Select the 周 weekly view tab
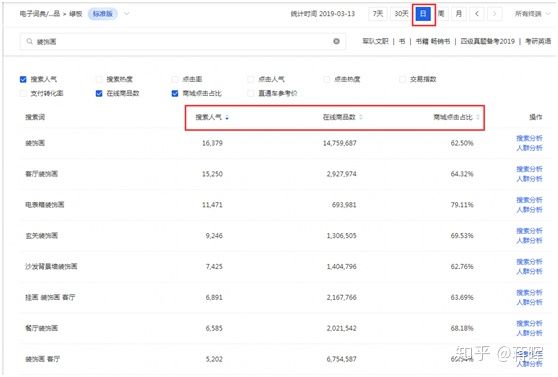Viewport: 558px width, 377px height. point(441,14)
